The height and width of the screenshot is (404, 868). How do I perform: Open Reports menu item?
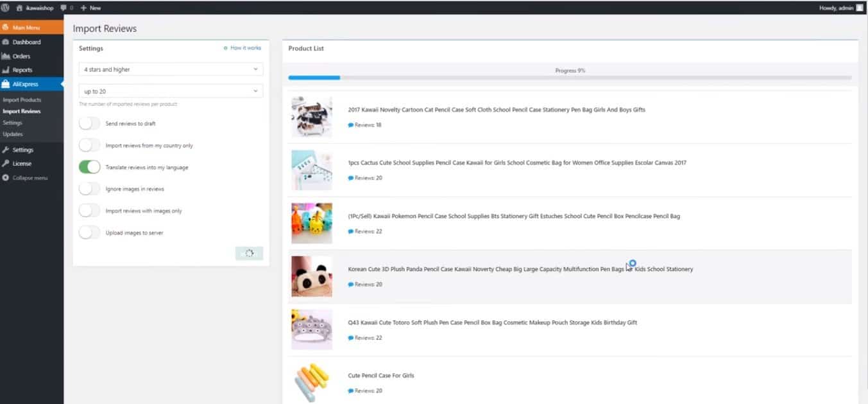pyautogui.click(x=31, y=70)
